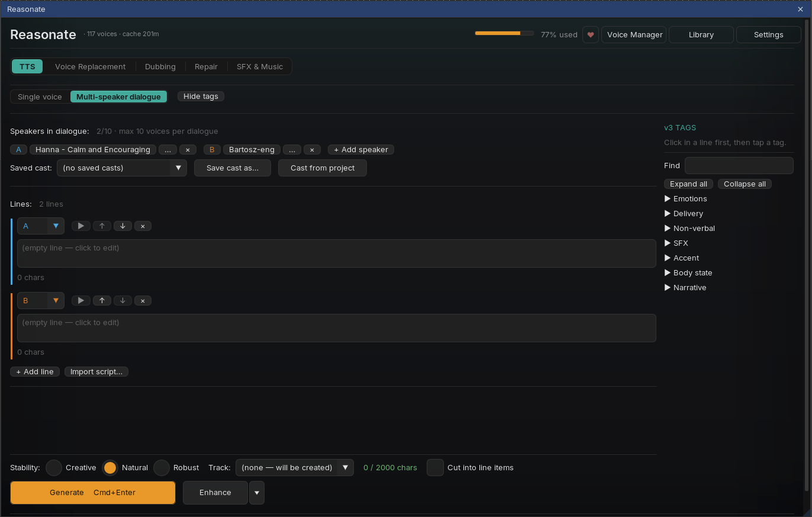Expand Accent tag group
Screen dimensions: 812x517
point(682,258)
